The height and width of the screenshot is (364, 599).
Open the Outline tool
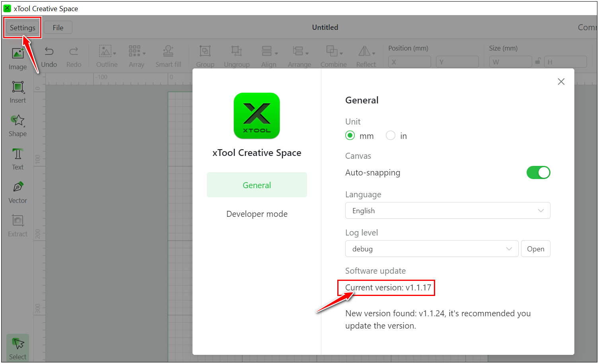107,57
